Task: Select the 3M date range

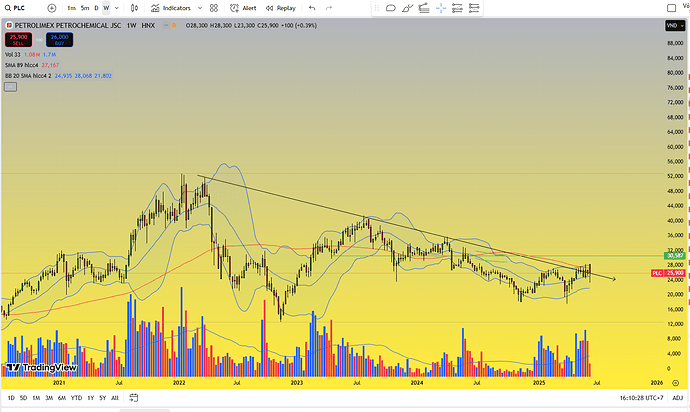Action: tap(49, 398)
